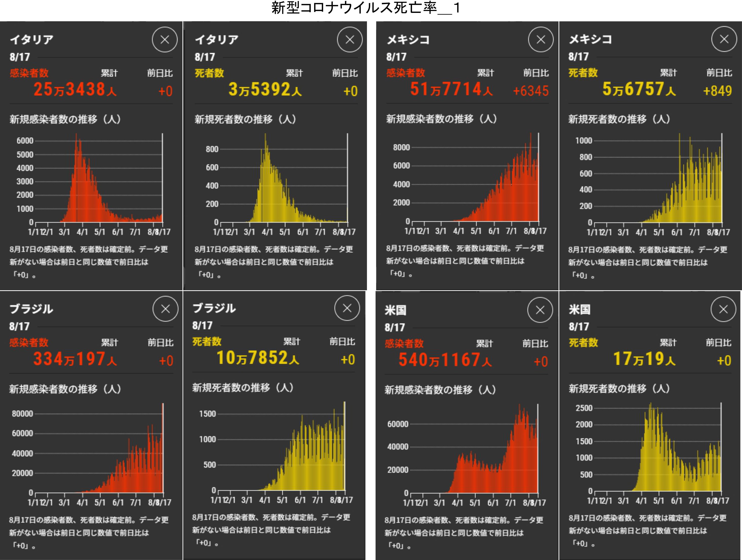Click US cumulative infections number 540万1167
Screen dimensions: 742x560
point(445,360)
